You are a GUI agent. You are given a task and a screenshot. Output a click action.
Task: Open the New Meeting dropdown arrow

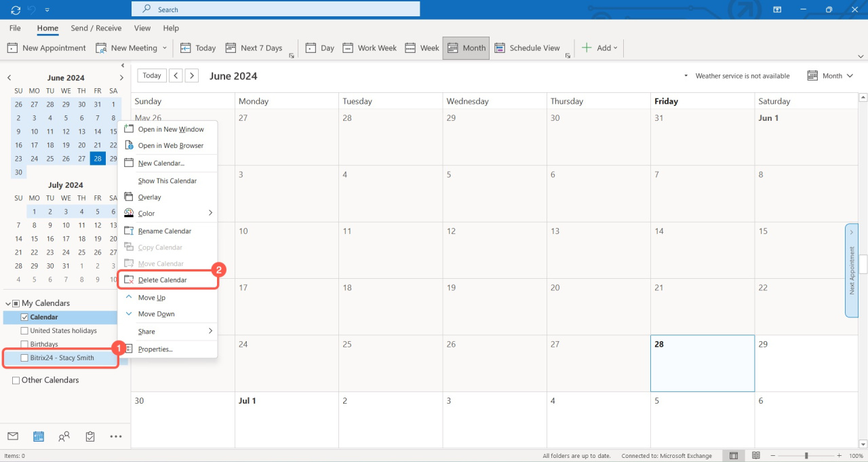pos(164,48)
